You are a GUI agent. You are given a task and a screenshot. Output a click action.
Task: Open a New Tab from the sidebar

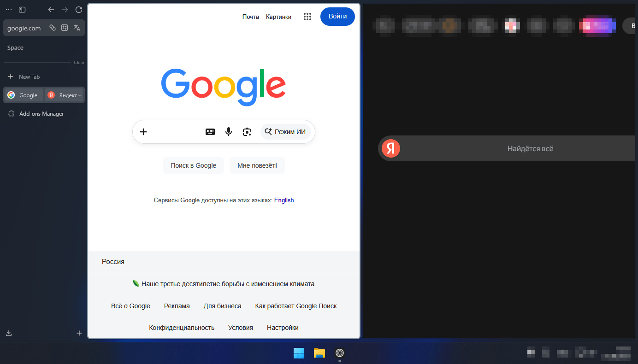point(44,76)
